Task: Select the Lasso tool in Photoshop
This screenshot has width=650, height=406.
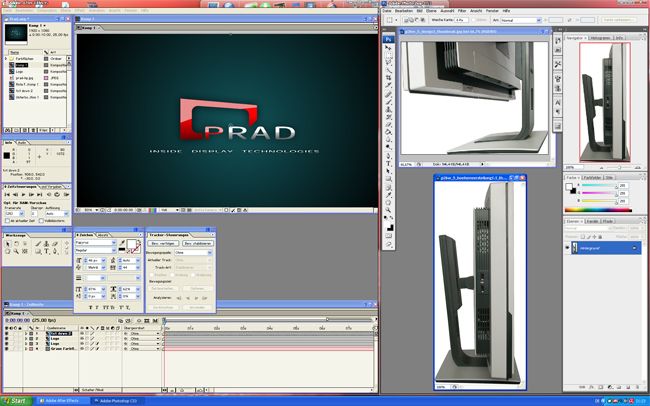Action: click(x=388, y=63)
